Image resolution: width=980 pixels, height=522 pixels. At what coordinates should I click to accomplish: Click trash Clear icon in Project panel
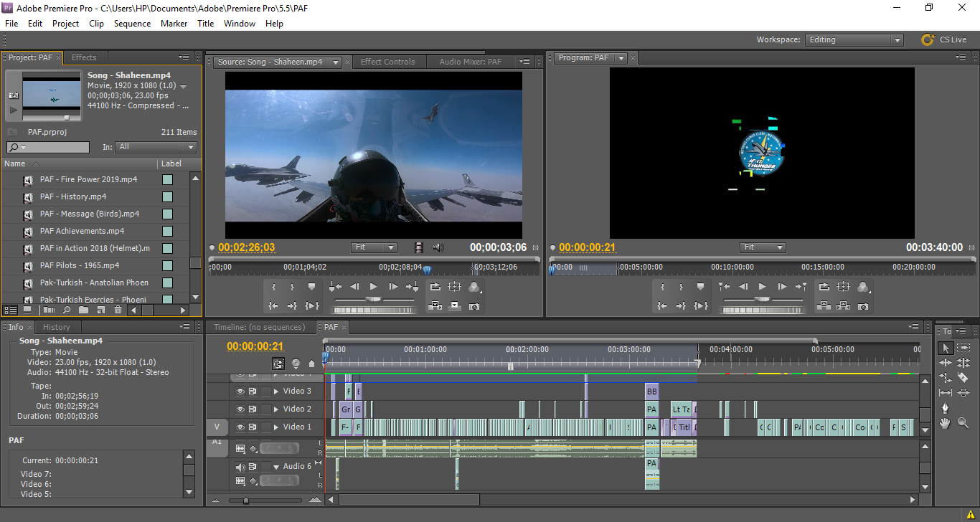(118, 310)
